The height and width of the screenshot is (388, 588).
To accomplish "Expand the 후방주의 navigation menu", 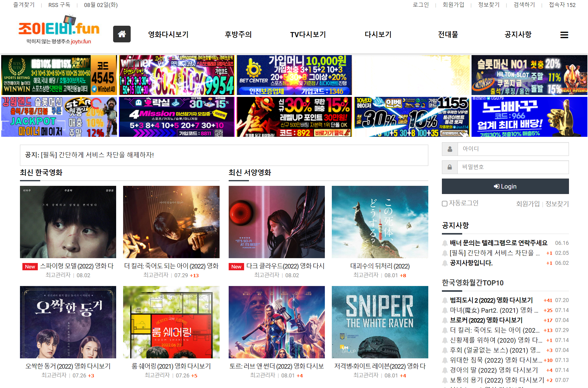I will [x=238, y=35].
